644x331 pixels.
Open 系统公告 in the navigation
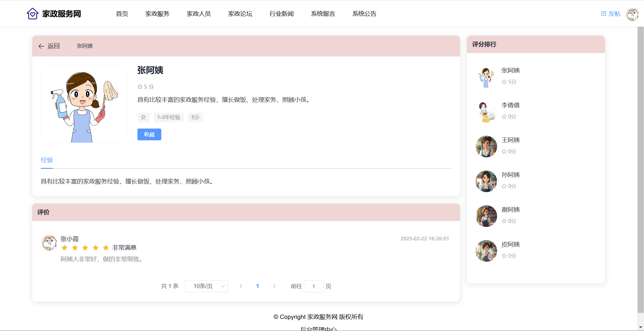click(x=364, y=14)
